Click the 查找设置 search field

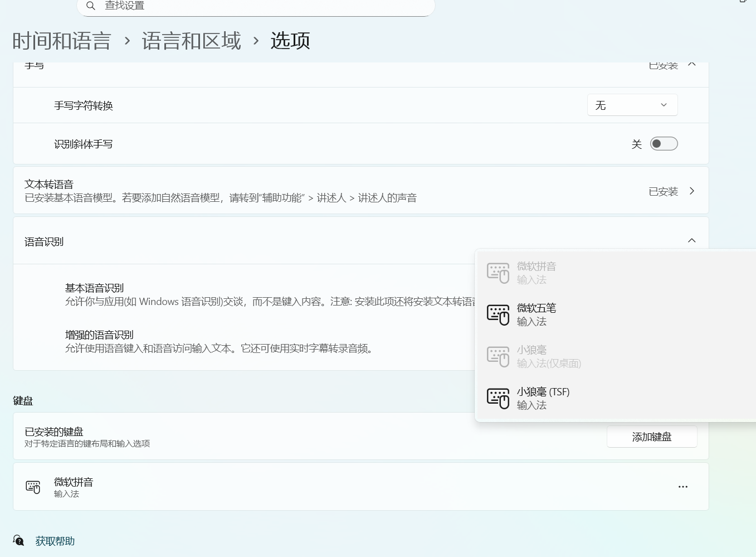tap(256, 6)
